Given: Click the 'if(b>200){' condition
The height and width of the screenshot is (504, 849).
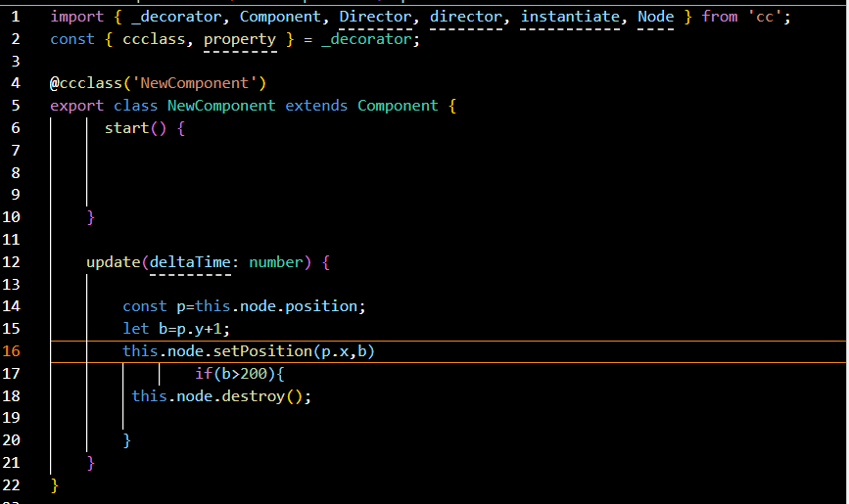Looking at the screenshot, I should 239,374.
